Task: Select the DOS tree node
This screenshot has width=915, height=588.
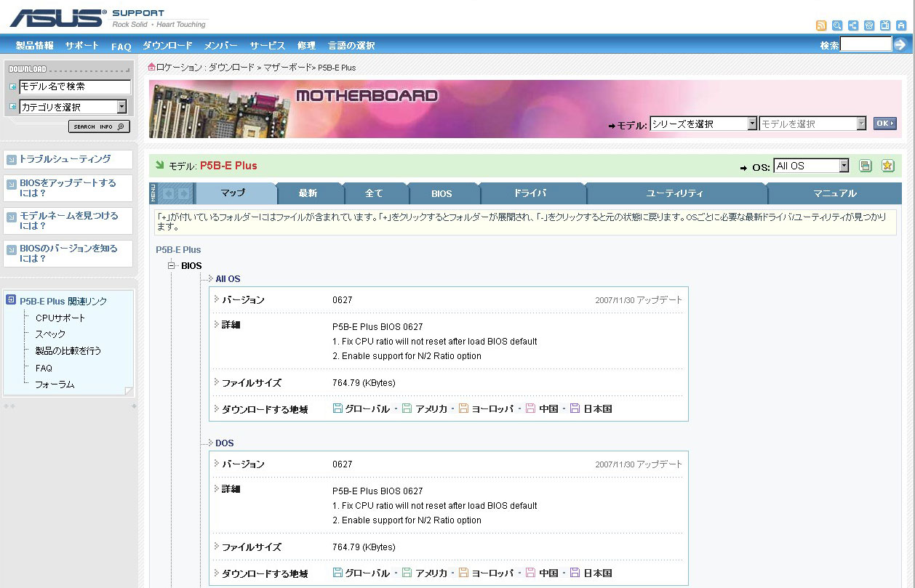Action: [225, 443]
